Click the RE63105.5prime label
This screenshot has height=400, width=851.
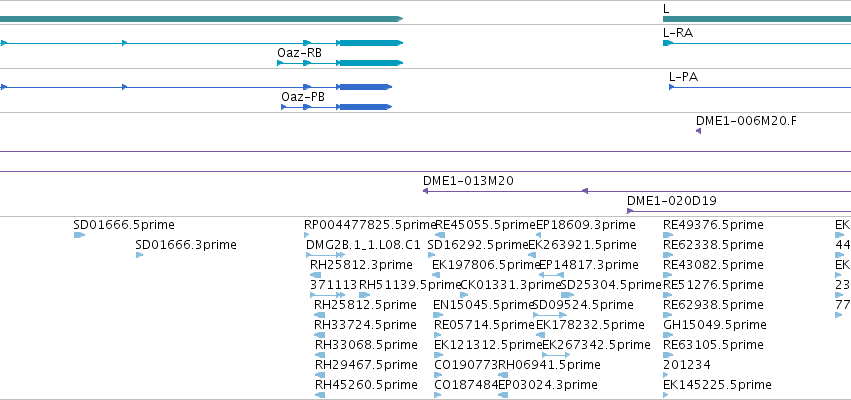[713, 345]
